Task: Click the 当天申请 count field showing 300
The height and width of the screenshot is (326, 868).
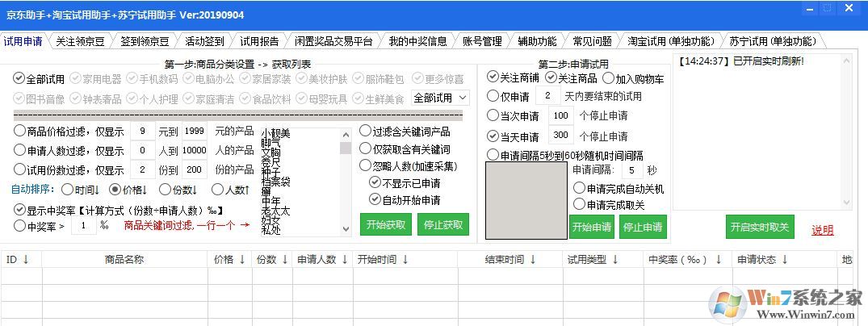Action: pyautogui.click(x=560, y=136)
